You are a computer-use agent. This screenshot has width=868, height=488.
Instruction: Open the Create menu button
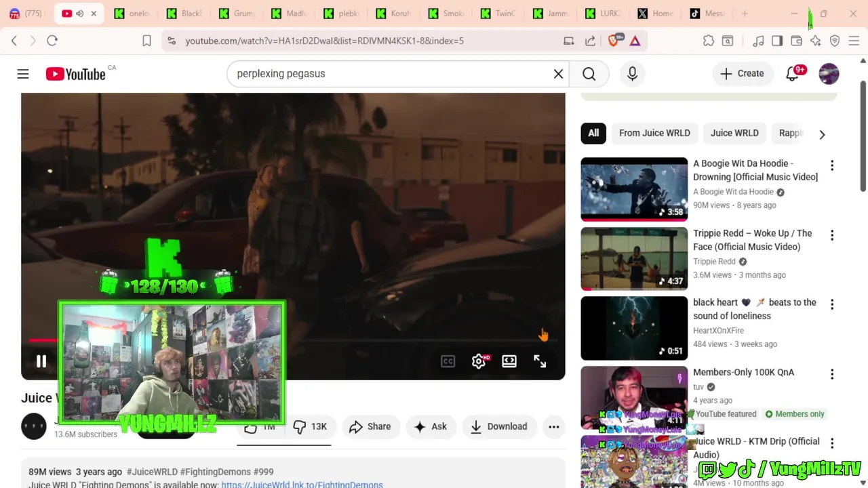coord(742,73)
